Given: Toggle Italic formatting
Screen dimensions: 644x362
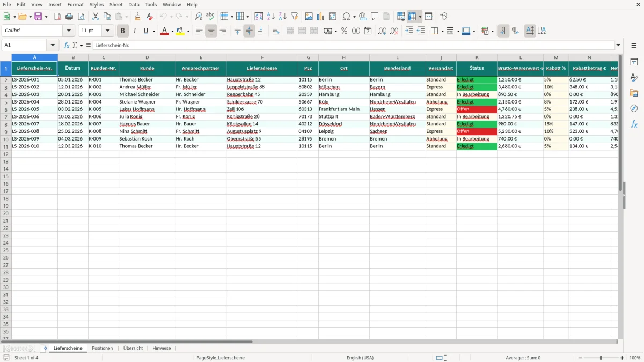Looking at the screenshot, I should tap(135, 31).
